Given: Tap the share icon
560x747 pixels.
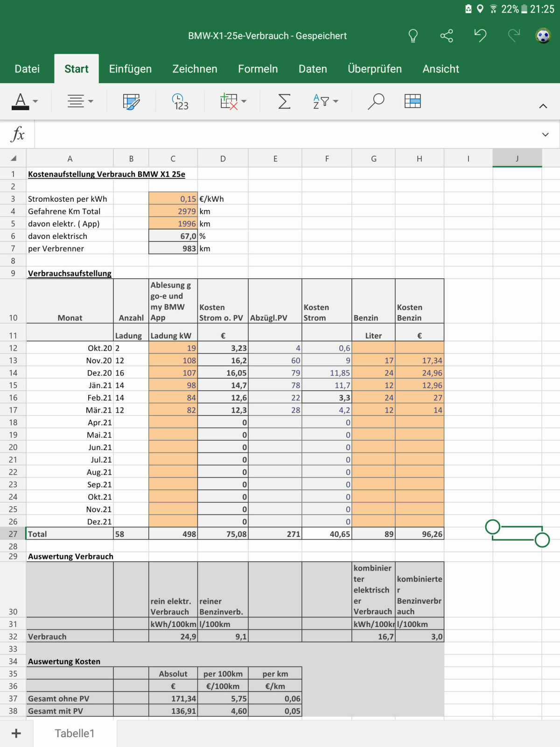Looking at the screenshot, I should 447,36.
